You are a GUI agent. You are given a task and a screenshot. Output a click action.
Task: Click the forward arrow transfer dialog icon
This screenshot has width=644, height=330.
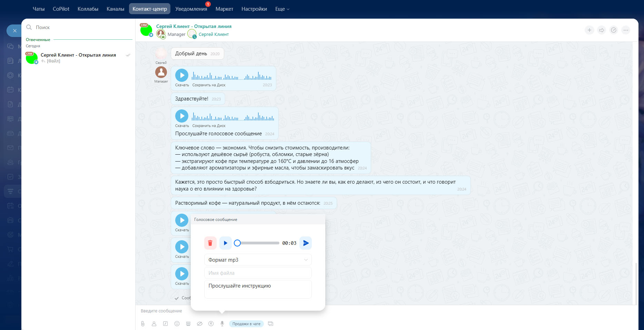pos(602,30)
